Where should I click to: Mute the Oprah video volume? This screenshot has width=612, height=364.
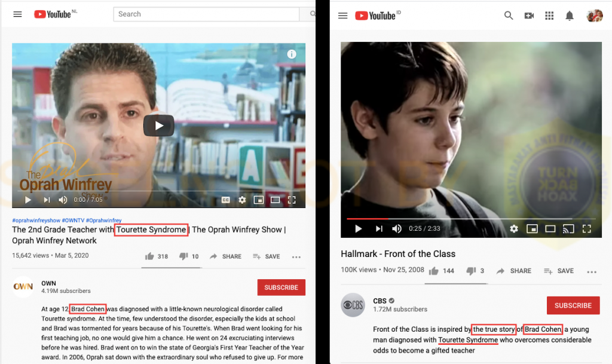(62, 200)
